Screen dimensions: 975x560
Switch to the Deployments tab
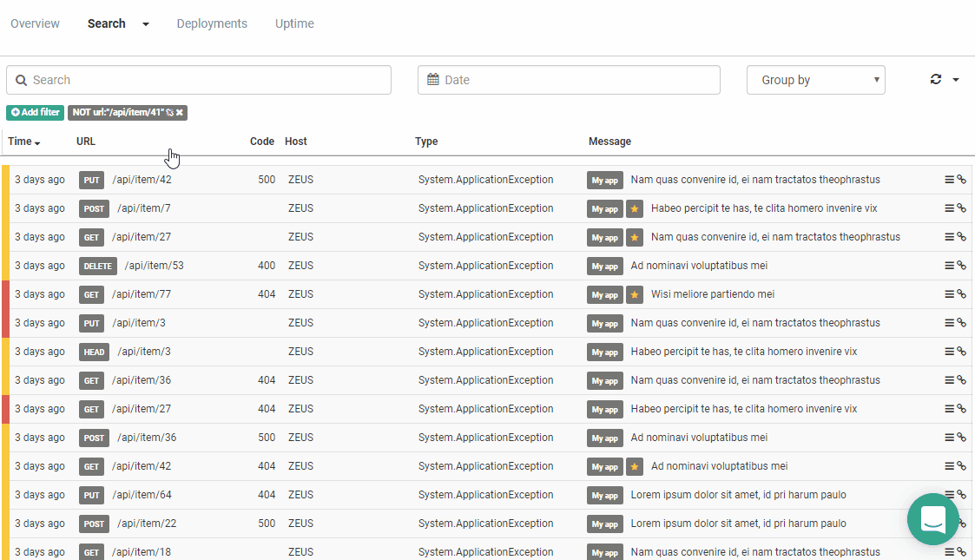[211, 23]
